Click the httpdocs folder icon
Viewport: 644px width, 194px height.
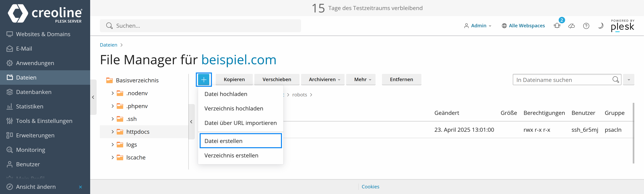[120, 132]
